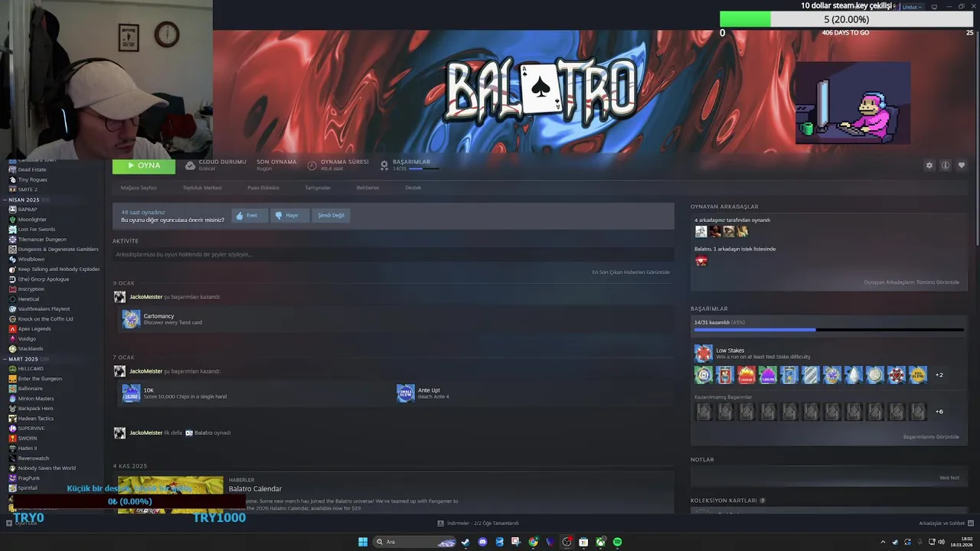Open the Destek tab
980x551 pixels.
tap(413, 187)
